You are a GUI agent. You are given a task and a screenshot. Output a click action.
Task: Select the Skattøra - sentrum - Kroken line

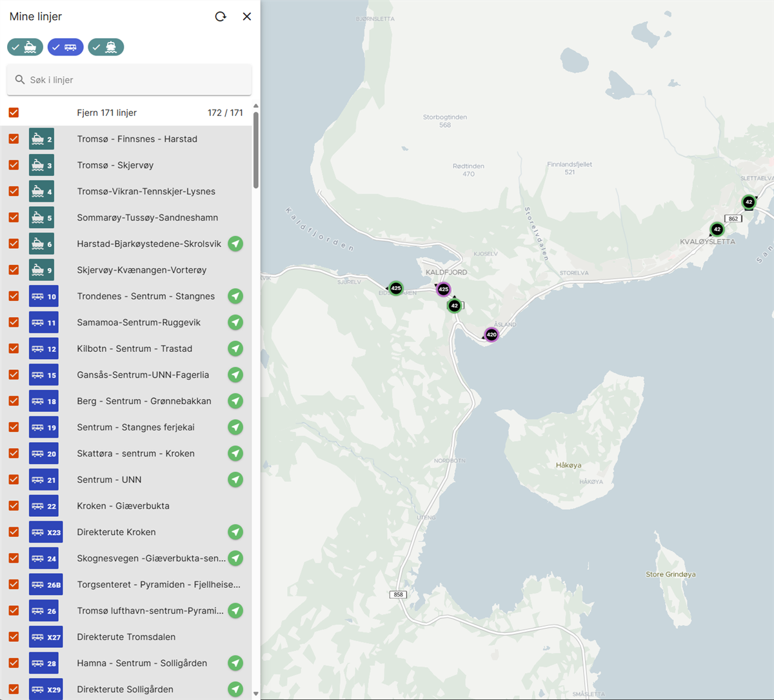[x=135, y=453]
